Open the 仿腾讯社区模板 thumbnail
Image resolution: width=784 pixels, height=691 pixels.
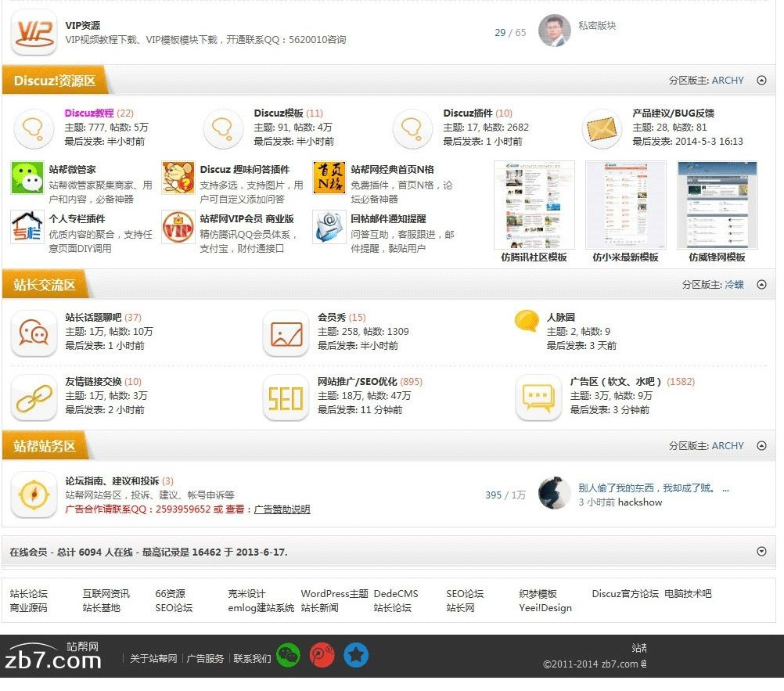[534, 205]
